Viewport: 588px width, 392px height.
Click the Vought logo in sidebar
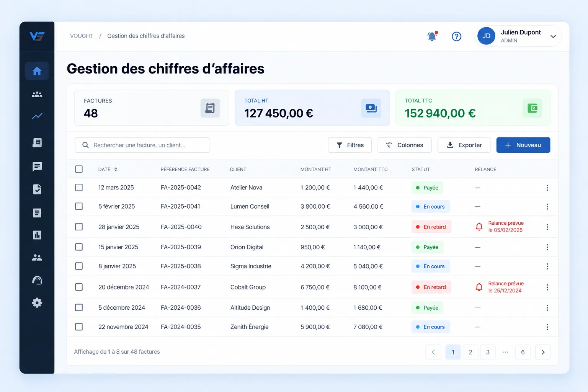coord(37,36)
